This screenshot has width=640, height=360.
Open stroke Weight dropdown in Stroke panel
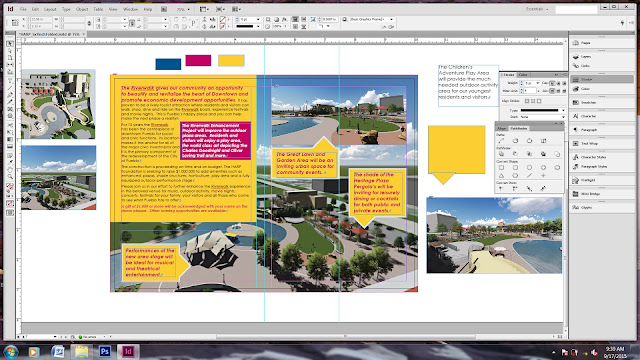(x=538, y=83)
